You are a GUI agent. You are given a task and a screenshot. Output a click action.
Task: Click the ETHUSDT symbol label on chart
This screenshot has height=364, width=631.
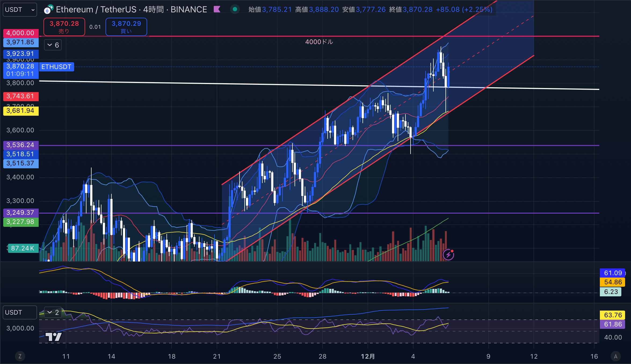point(56,67)
